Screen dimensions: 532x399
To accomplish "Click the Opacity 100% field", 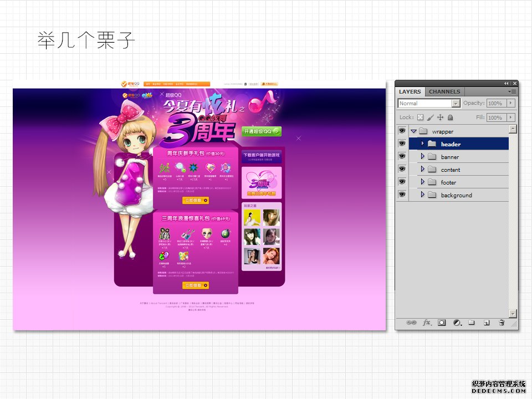I will [x=497, y=103].
